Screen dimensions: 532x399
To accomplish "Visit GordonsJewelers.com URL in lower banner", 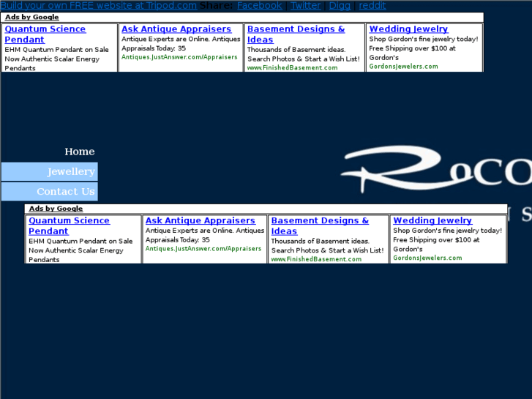I will tap(427, 258).
